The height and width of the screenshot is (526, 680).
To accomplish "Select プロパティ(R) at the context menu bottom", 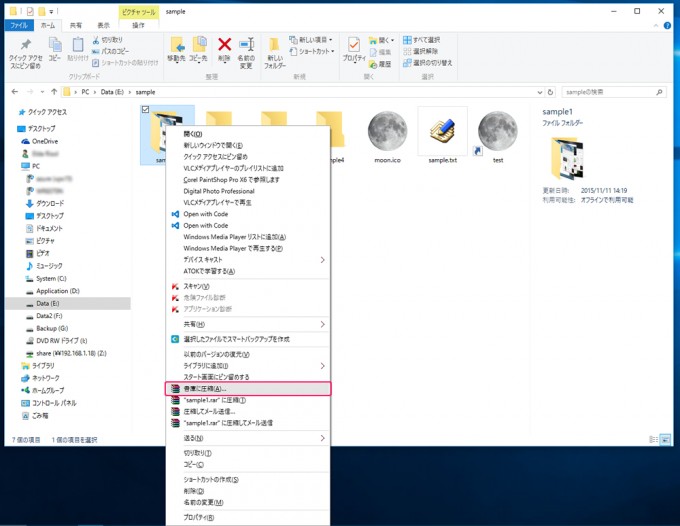I will (248, 518).
